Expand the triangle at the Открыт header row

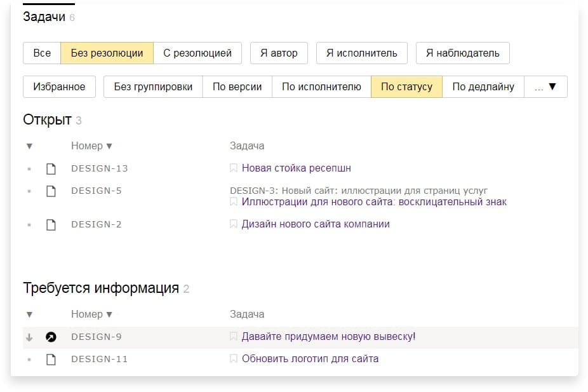tap(29, 145)
